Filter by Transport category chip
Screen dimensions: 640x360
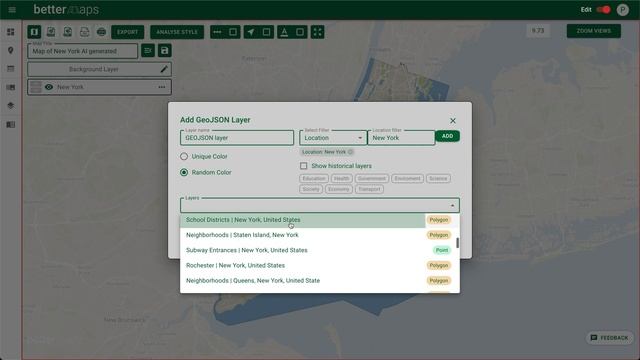(x=369, y=189)
